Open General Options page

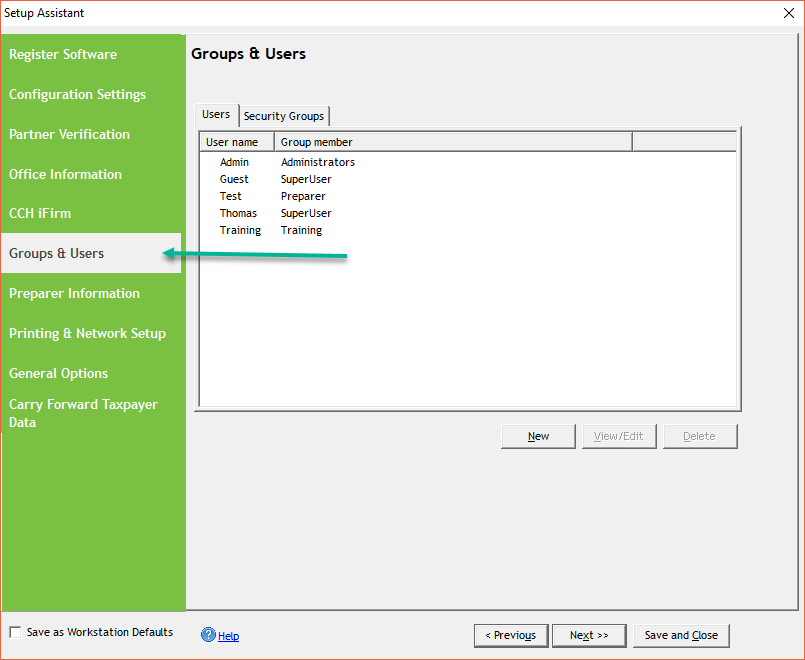[x=59, y=374]
